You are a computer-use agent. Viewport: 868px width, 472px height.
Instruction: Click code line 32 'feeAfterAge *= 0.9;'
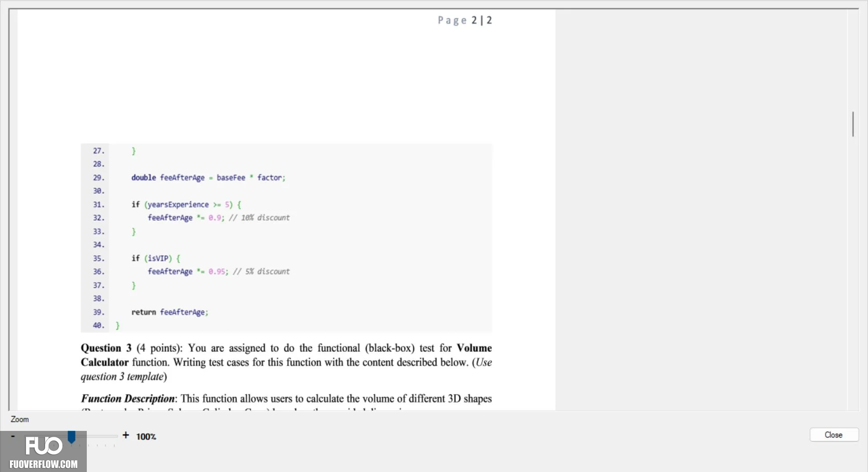[x=186, y=218]
